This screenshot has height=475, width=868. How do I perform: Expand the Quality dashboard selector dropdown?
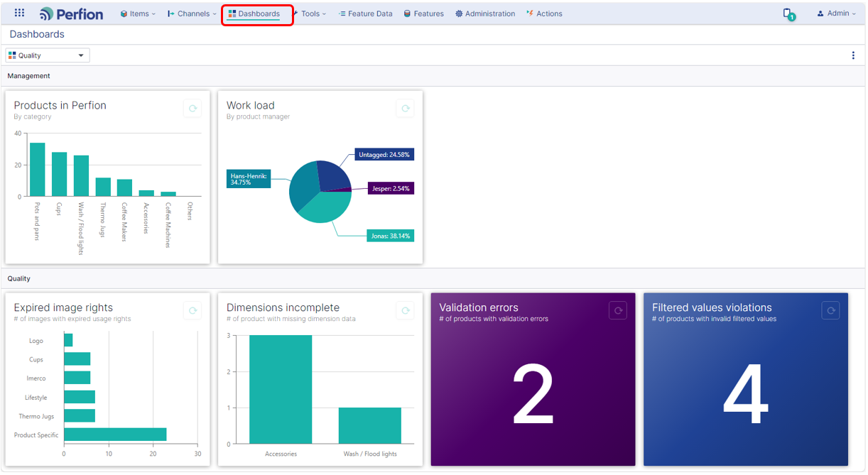[48, 55]
